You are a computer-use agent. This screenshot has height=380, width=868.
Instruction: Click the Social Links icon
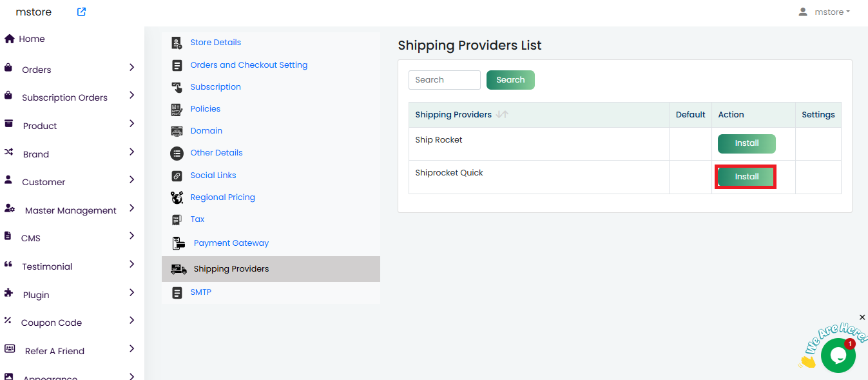click(x=177, y=175)
